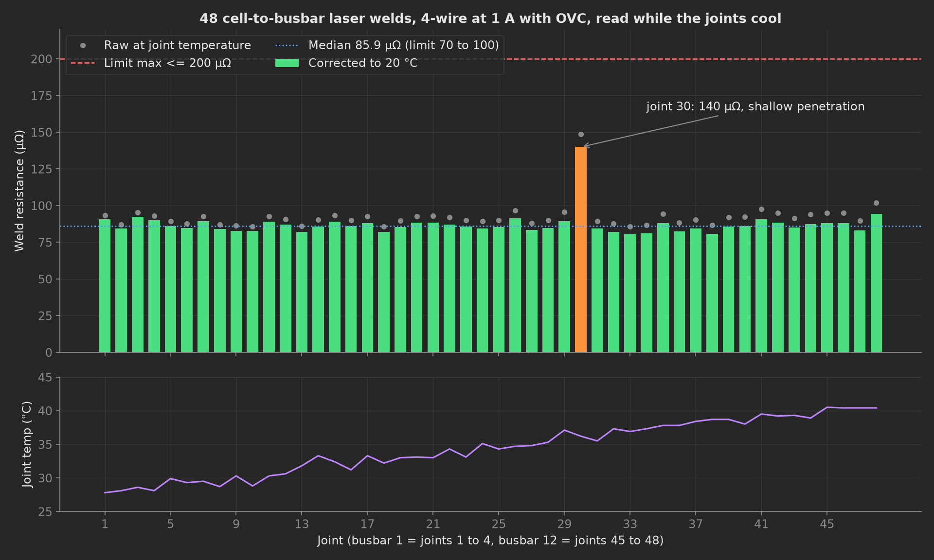Click the orange bar for joint 30
The image size is (934, 560).
[x=581, y=249]
